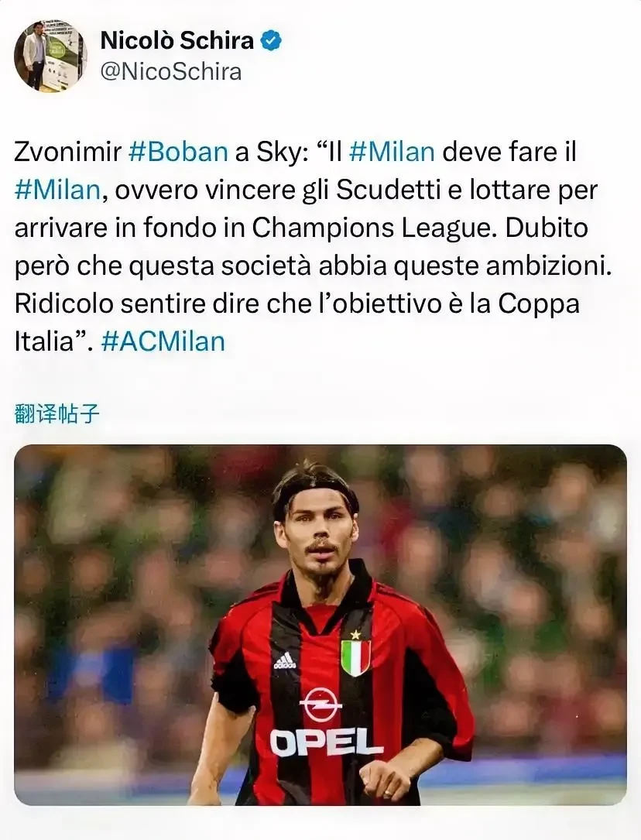Click the blue verified badge
Image resolution: width=641 pixels, height=840 pixels.
point(271,41)
